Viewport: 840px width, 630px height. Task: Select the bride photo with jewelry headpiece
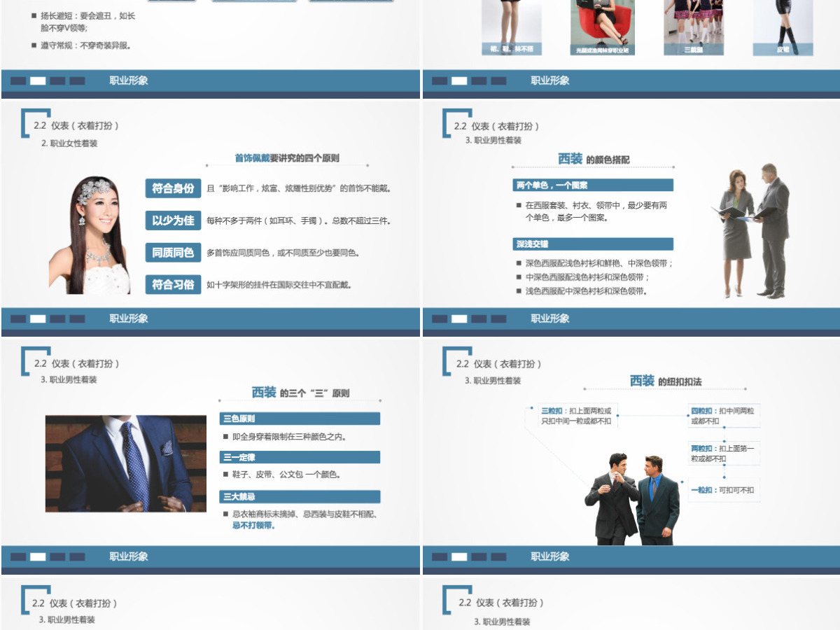90,235
